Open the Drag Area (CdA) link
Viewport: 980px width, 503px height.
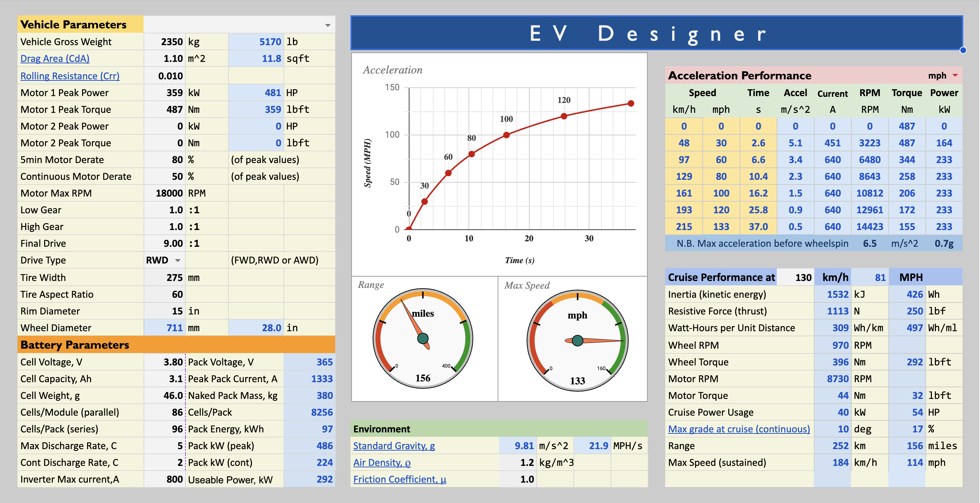pyautogui.click(x=55, y=59)
